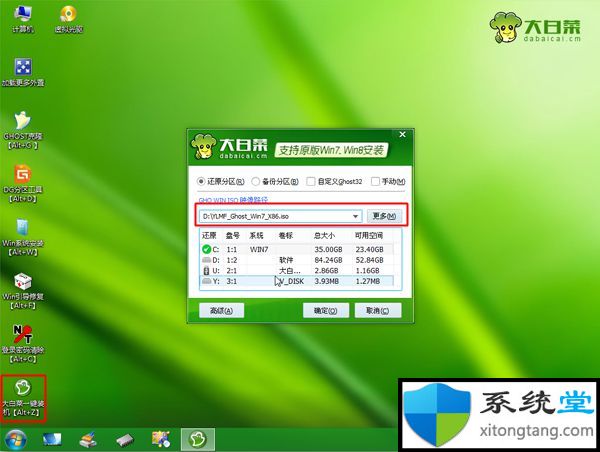Open the 虚拟光驱 virtual drive icon
600x452 pixels.
coord(68,19)
